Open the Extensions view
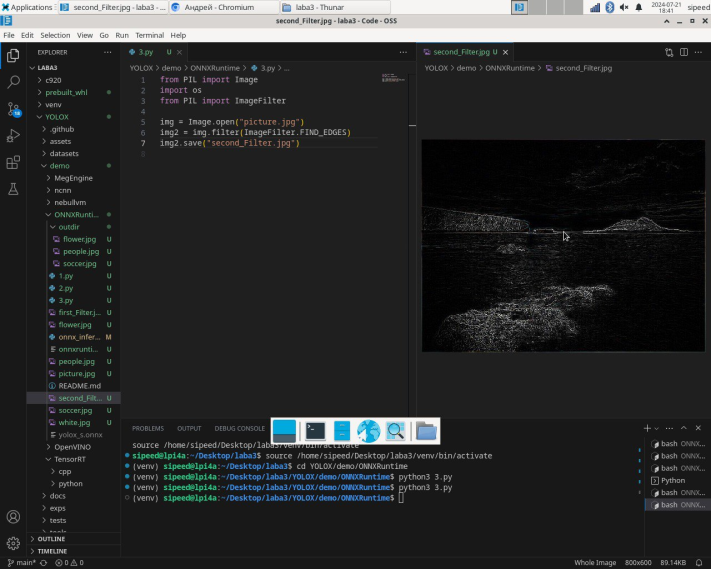This screenshot has height=569, width=711. pyautogui.click(x=13, y=162)
